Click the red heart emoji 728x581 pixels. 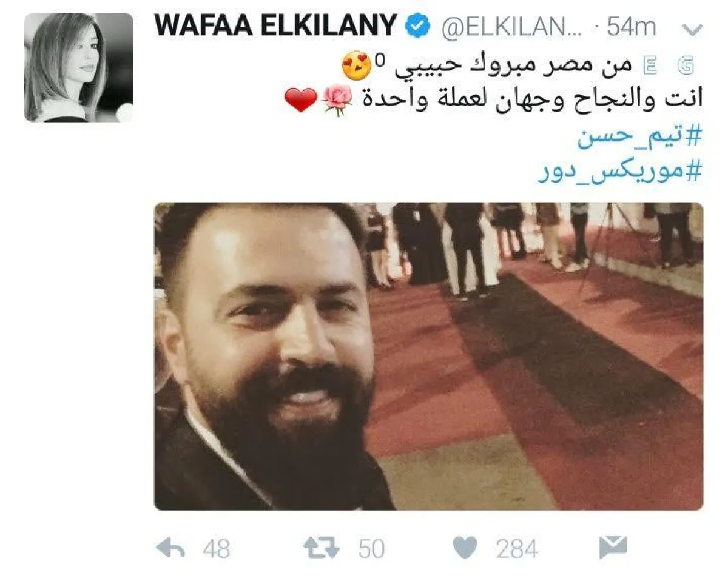301,100
